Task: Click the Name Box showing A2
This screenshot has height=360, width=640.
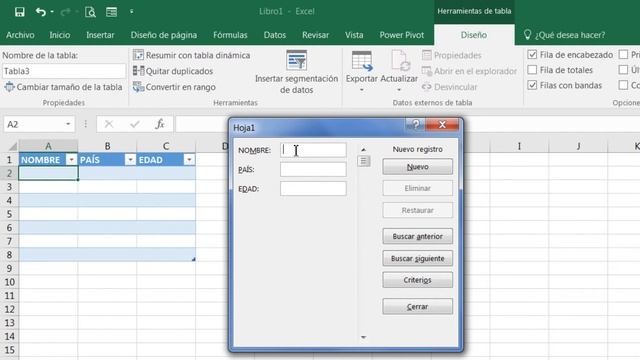Action: point(33,124)
